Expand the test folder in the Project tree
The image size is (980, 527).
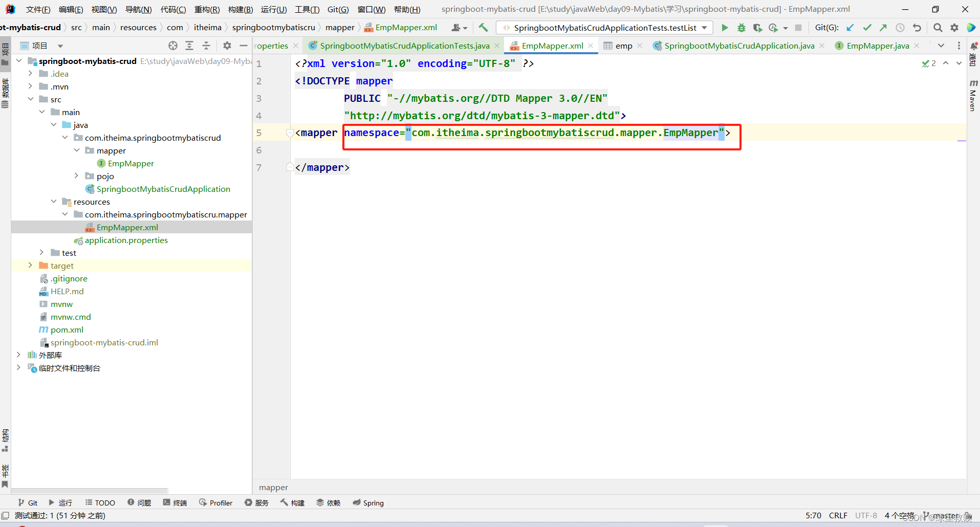(x=41, y=252)
